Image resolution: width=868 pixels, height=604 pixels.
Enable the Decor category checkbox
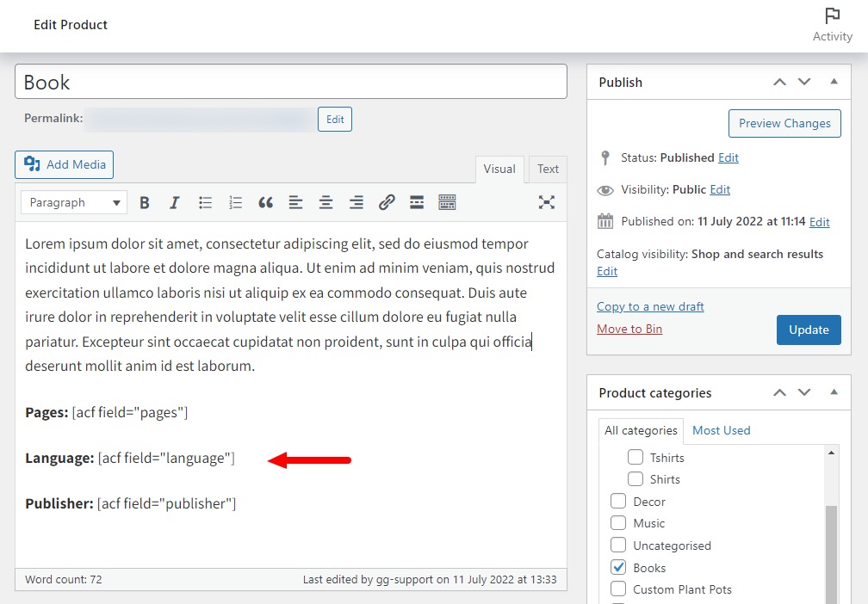point(617,501)
